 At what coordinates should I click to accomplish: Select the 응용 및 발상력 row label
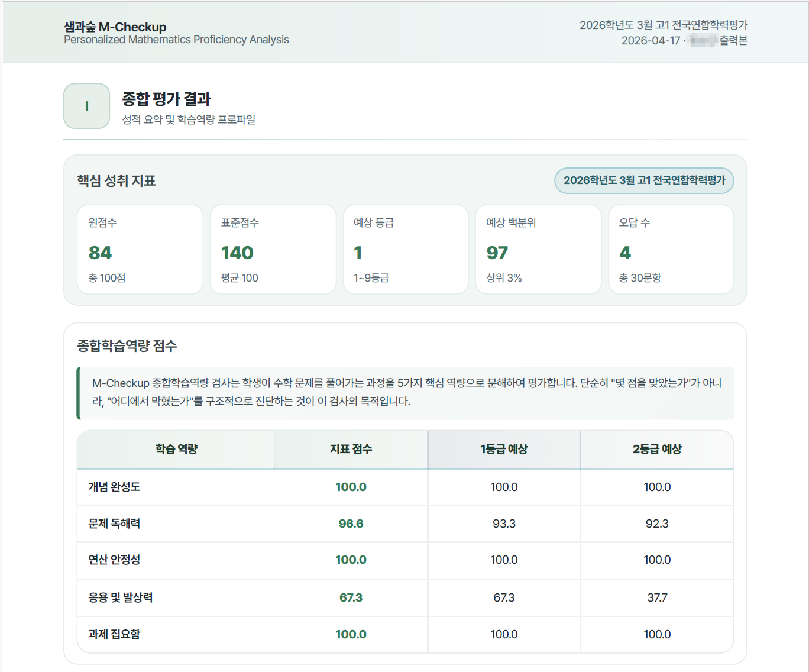[121, 597]
